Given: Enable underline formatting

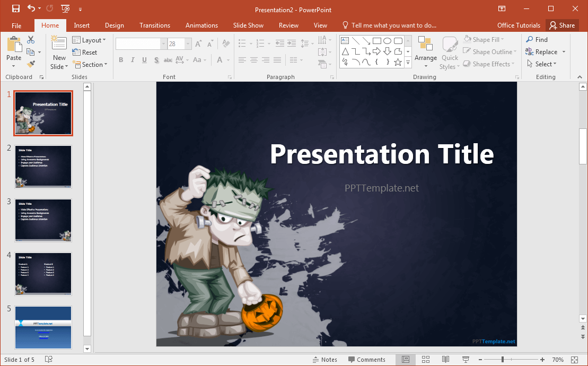Looking at the screenshot, I should click(144, 60).
